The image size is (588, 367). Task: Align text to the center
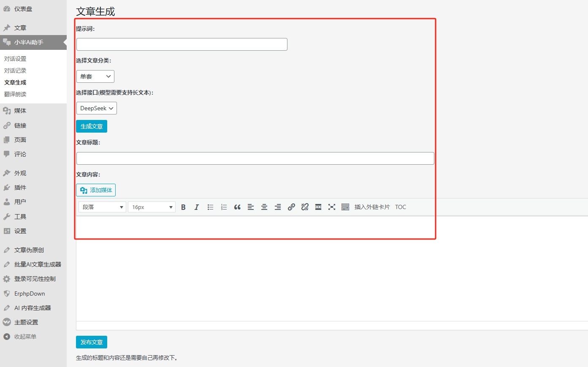click(264, 207)
